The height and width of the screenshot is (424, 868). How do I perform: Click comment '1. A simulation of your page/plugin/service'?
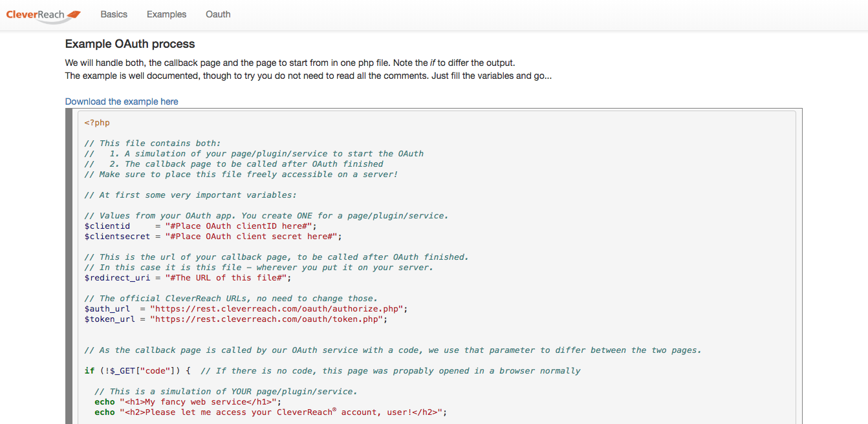tap(254, 153)
